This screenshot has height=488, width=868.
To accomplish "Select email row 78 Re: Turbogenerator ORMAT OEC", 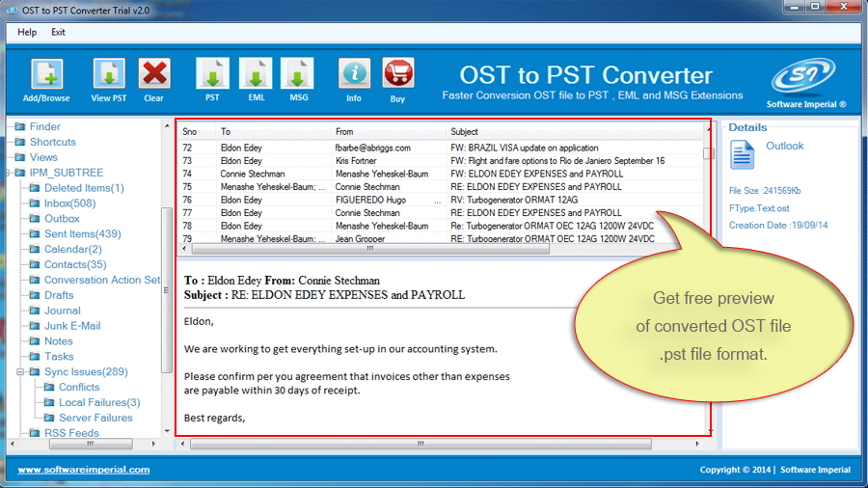I will click(441, 226).
